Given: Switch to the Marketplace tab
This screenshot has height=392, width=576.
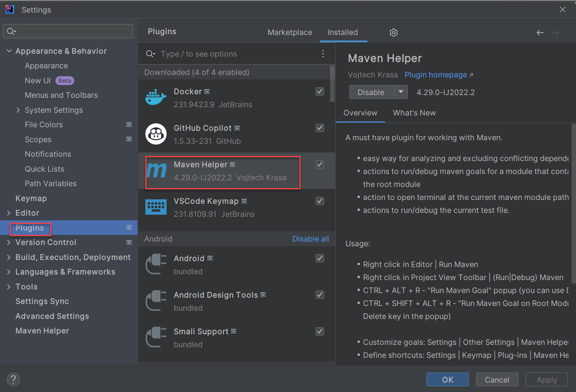Looking at the screenshot, I should coord(290,32).
